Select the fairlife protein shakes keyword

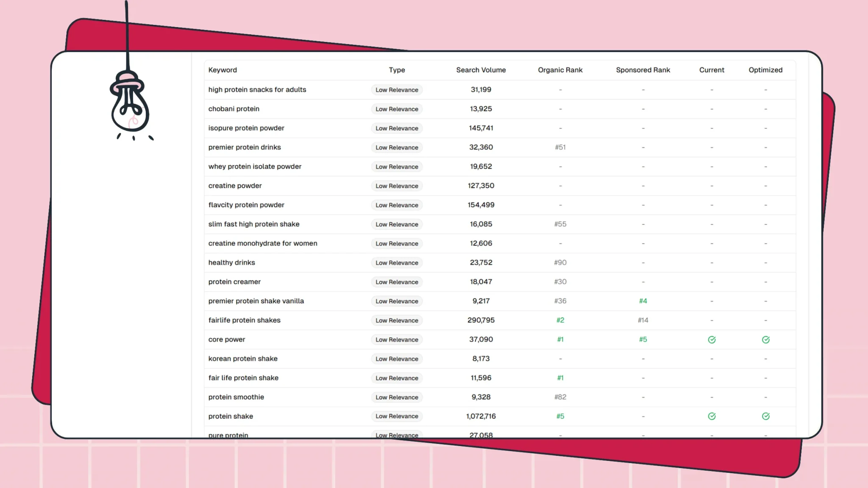[244, 320]
